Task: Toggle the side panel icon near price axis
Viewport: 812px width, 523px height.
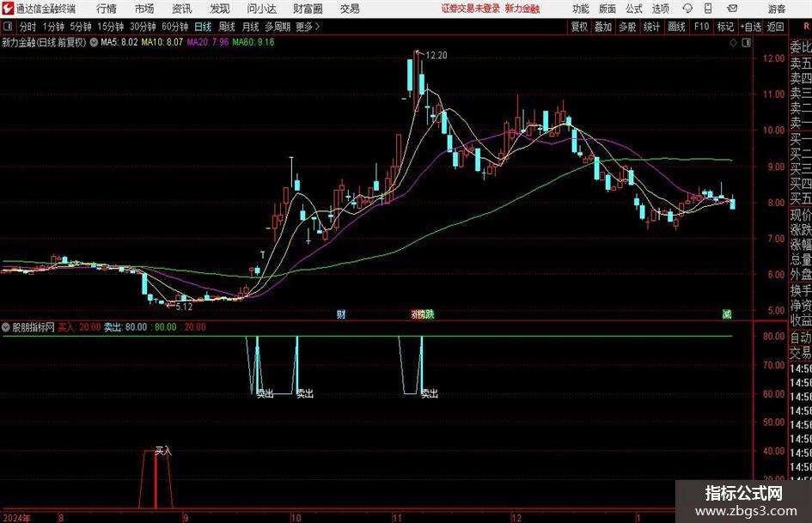Action: (x=746, y=43)
